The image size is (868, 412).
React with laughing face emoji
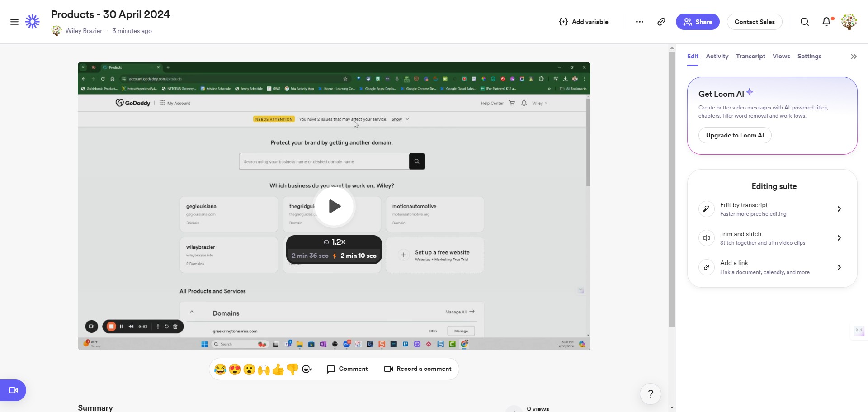tap(220, 369)
